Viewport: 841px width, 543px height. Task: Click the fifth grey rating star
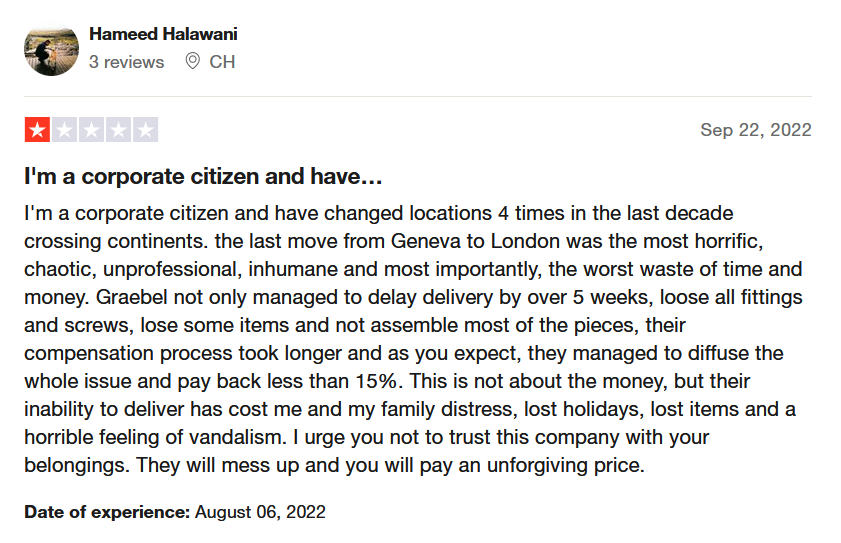click(145, 130)
